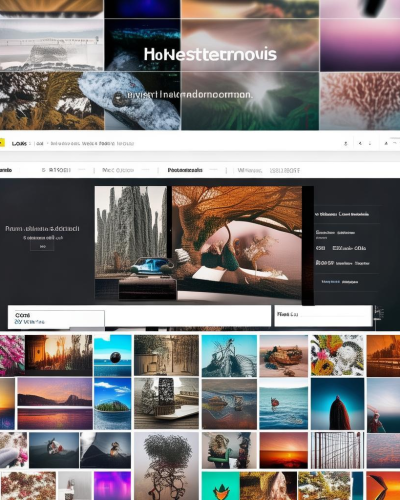This screenshot has width=400, height=500.
Task: Click the hero subtitle text below the title
Action: coord(189,95)
